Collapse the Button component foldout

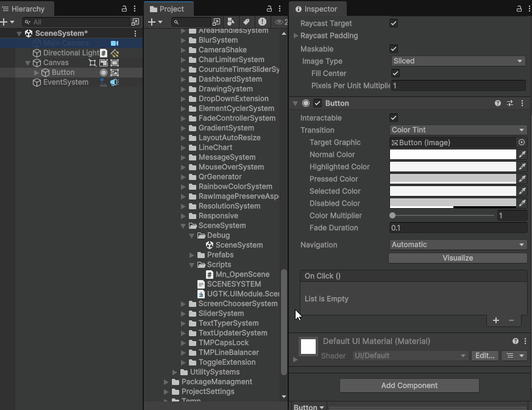(x=295, y=103)
